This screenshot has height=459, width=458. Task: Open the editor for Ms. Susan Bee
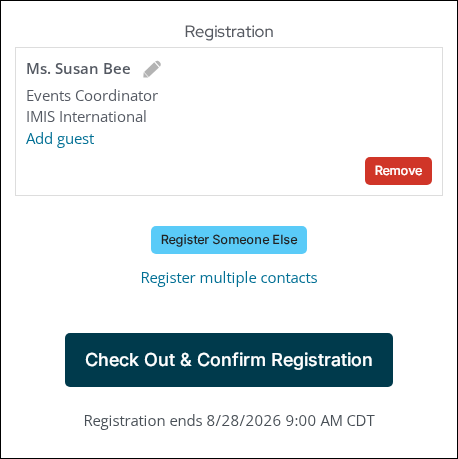click(x=152, y=69)
